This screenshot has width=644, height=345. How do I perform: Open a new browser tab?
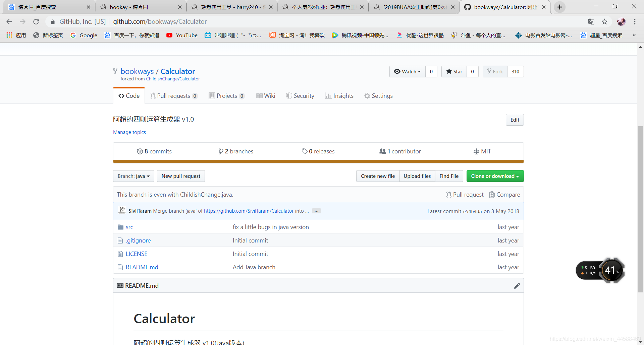(560, 7)
